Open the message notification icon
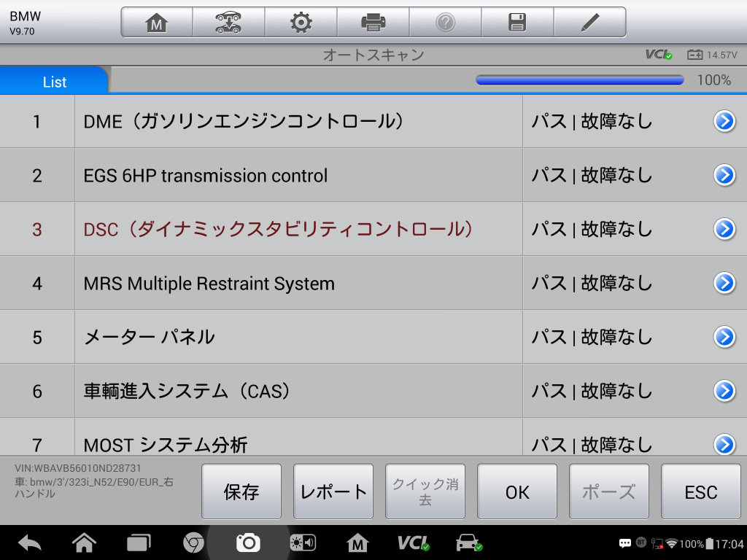The height and width of the screenshot is (560, 747). 625,543
